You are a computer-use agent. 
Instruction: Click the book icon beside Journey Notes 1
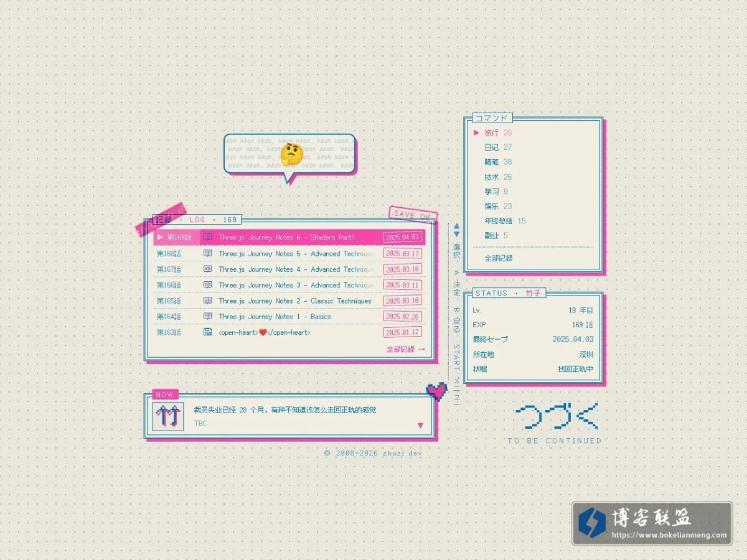(x=208, y=316)
